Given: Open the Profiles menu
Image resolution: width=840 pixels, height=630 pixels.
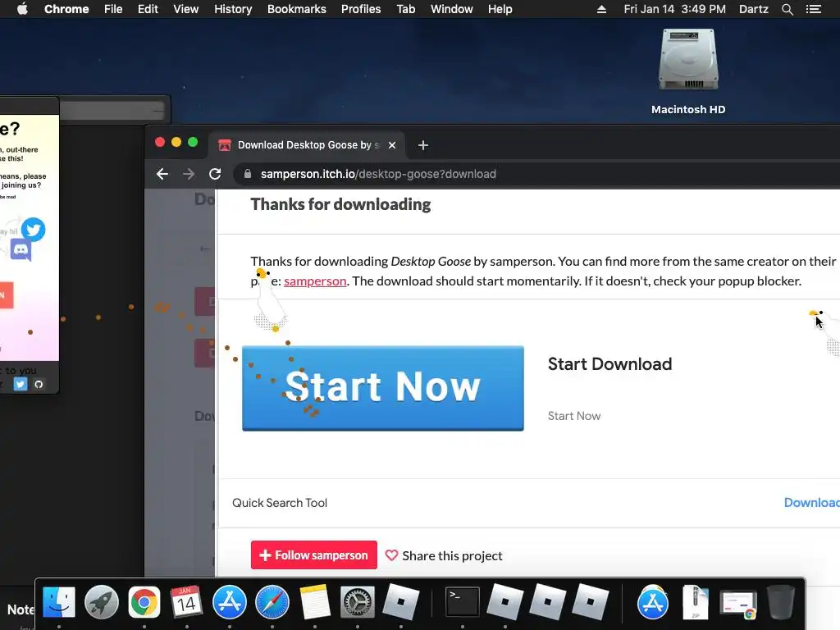Looking at the screenshot, I should (x=361, y=9).
